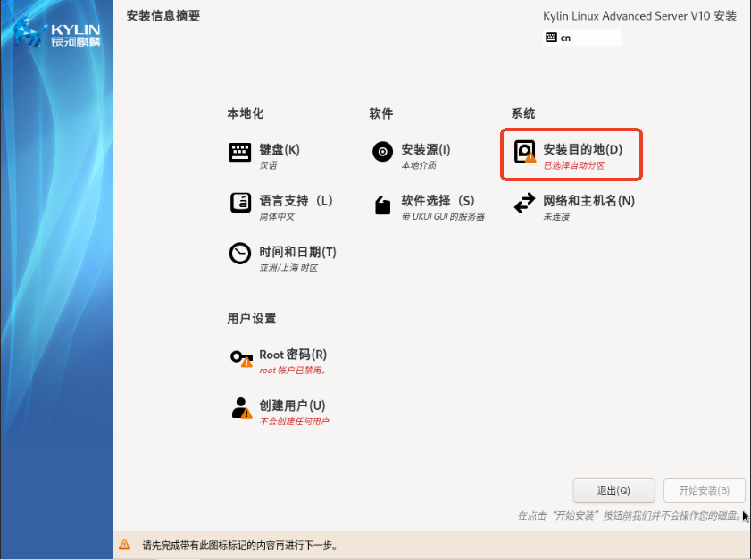The height and width of the screenshot is (560, 751).
Task: Click the 软件 software section heading
Action: point(381,113)
